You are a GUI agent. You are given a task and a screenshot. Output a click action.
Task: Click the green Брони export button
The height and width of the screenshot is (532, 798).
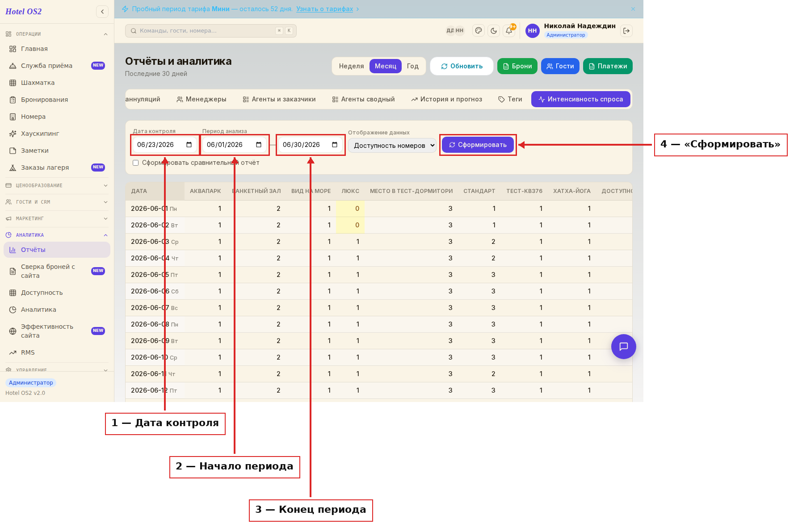pyautogui.click(x=517, y=66)
